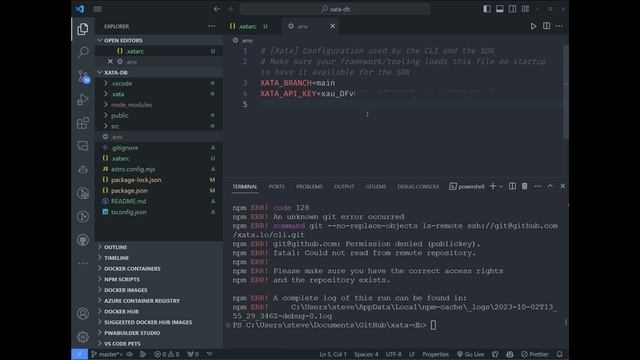Switch to the Output tab
640x360 pixels.
(344, 187)
